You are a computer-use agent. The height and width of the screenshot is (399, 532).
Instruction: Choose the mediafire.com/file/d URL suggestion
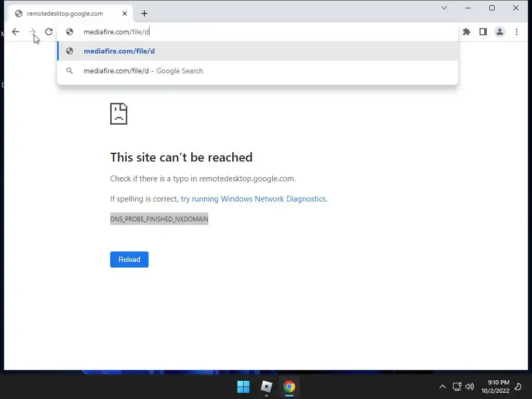point(258,51)
